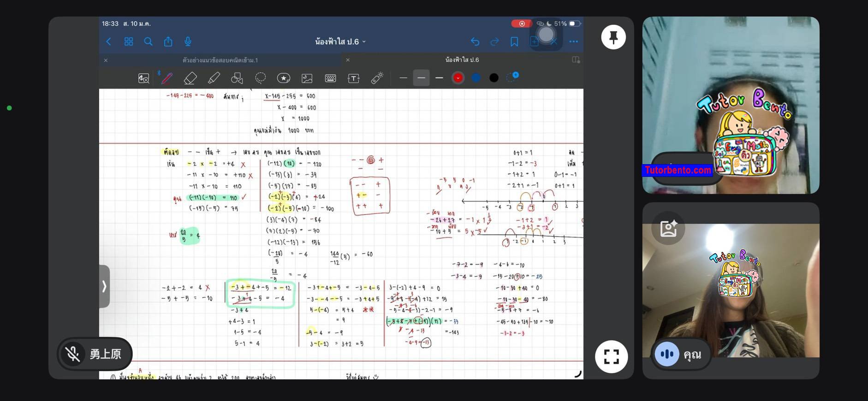Select the highlighter tool
The width and height of the screenshot is (868, 401).
pyautogui.click(x=214, y=78)
